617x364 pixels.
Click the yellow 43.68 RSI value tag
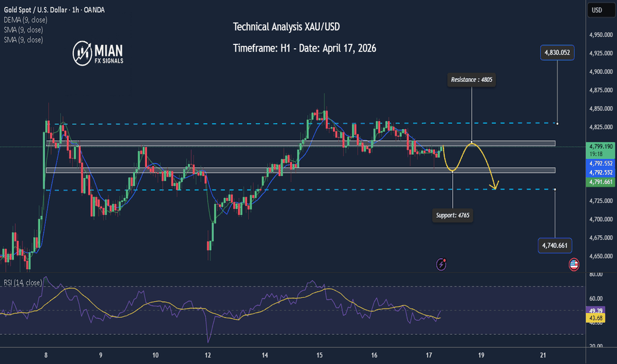pos(596,318)
